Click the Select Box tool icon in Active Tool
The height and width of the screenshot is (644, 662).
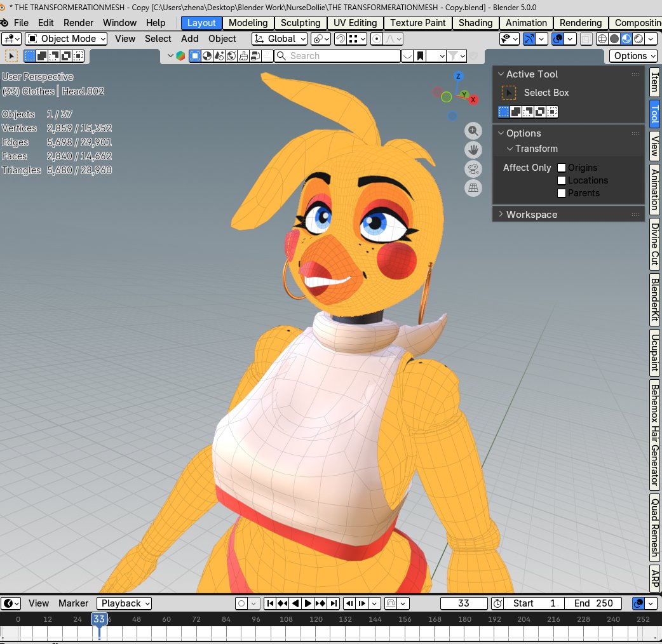[509, 93]
